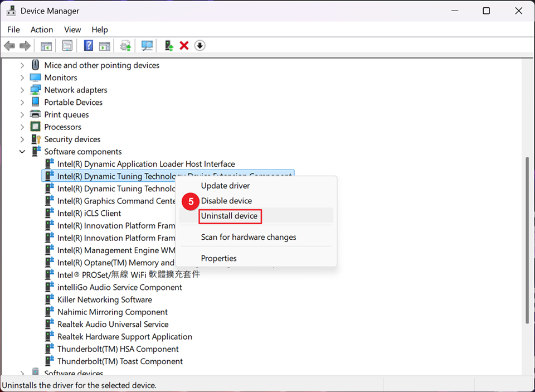The height and width of the screenshot is (392, 535).
Task: Collapse the Software components node chevron
Action: point(22,152)
